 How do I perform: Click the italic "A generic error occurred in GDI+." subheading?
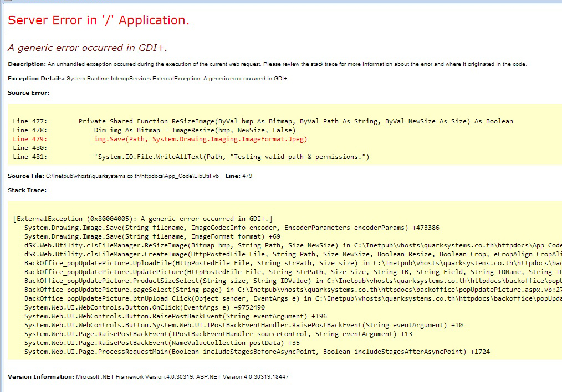tap(88, 48)
